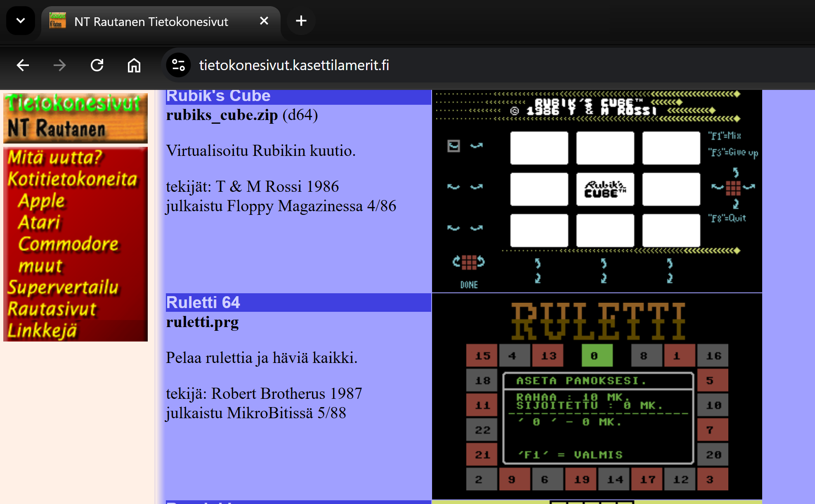Reload the current page
The height and width of the screenshot is (504, 815).
97,65
